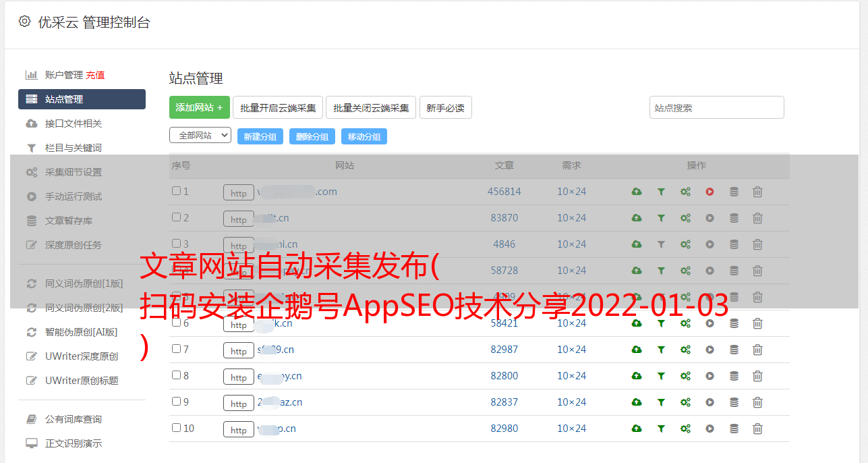
Task: Click http protocol button in row 7
Action: pos(239,351)
